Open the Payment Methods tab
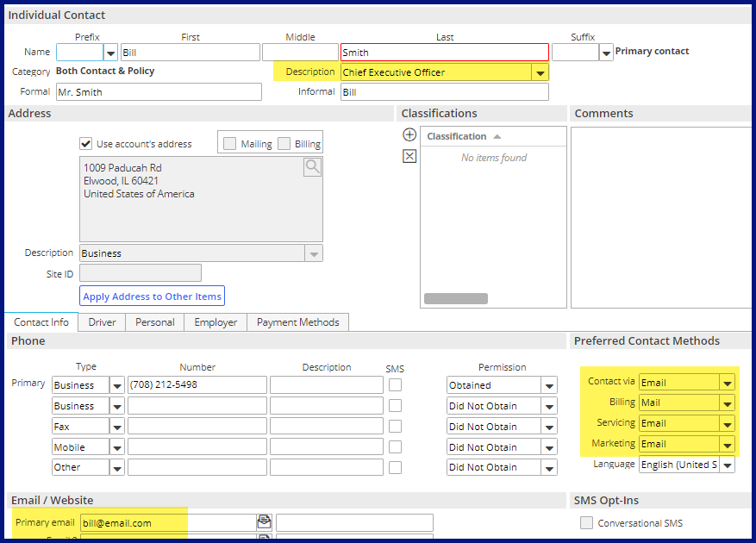The image size is (756, 543). pyautogui.click(x=298, y=322)
